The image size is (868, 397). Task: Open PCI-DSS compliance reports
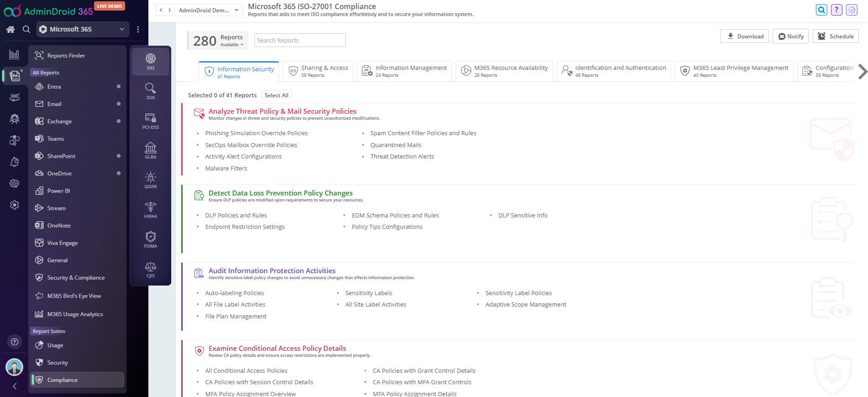(150, 121)
